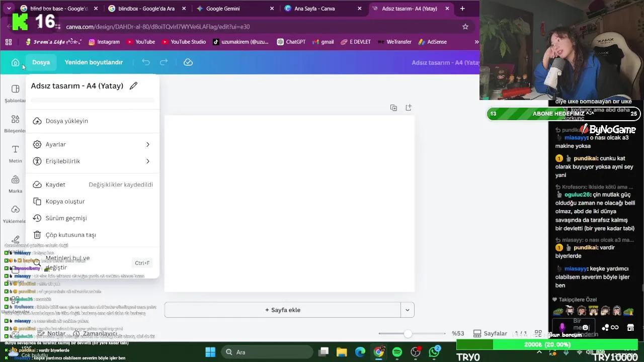Screen dimensions: 644x362
Task: Choose Kopya oluştur from the menu
Action: 92,201
